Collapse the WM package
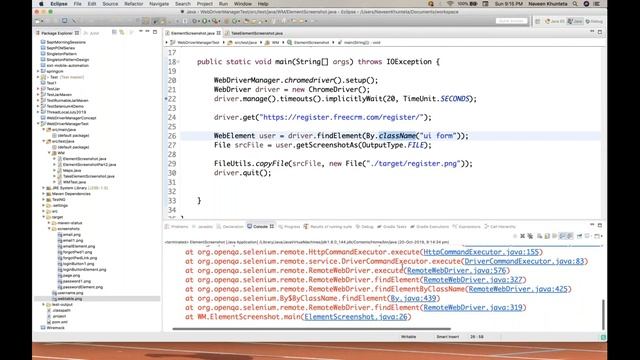The image size is (640, 360). pos(49,153)
